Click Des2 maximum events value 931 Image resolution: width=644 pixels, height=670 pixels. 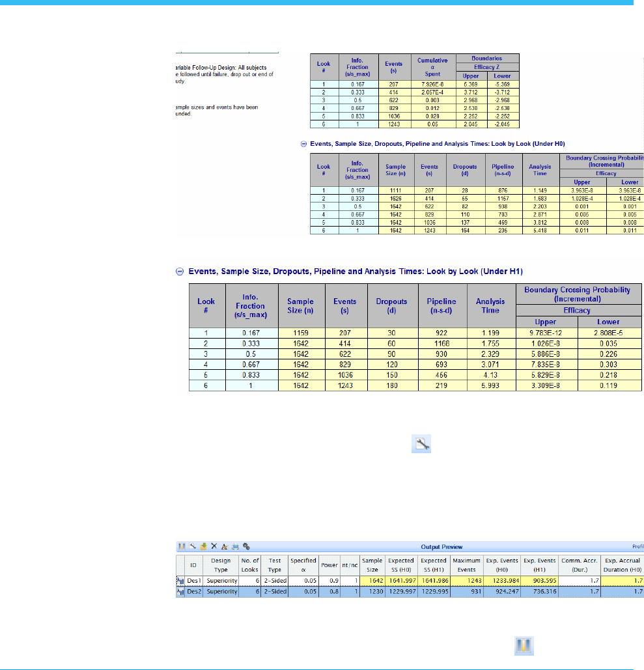466,592
